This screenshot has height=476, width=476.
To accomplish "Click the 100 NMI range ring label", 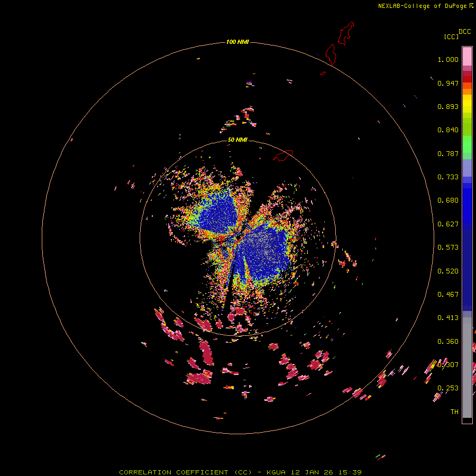I will [x=237, y=42].
